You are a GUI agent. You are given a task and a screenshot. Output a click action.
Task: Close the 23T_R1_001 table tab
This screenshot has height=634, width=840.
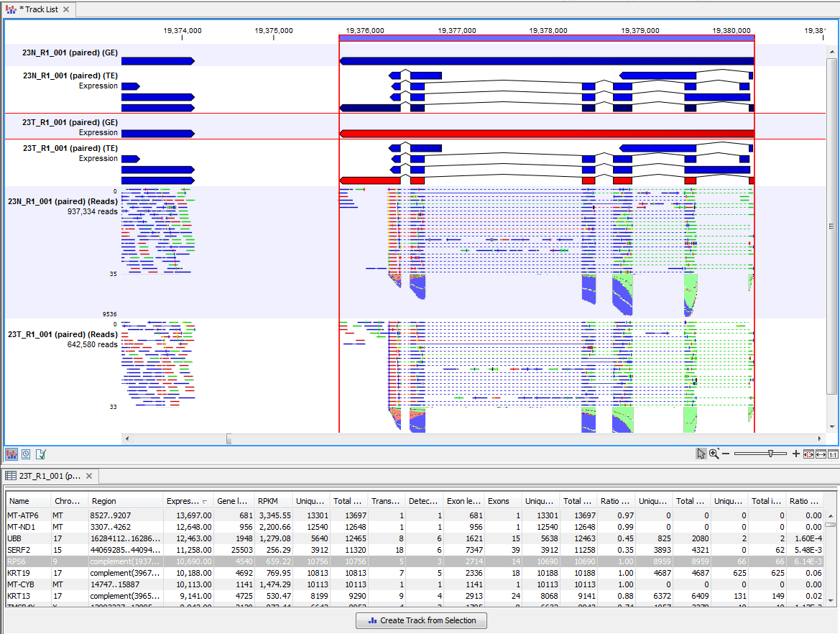point(89,475)
